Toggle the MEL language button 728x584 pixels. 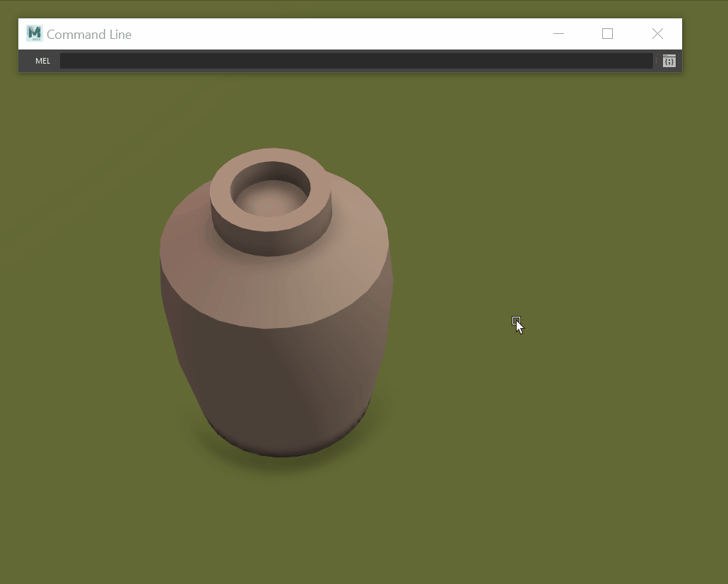tap(43, 61)
